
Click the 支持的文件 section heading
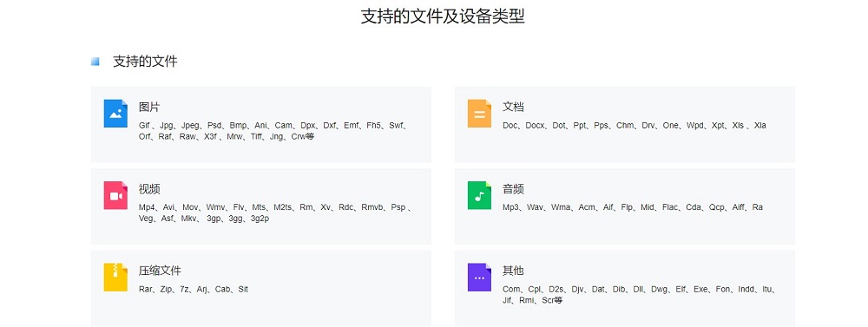point(145,62)
